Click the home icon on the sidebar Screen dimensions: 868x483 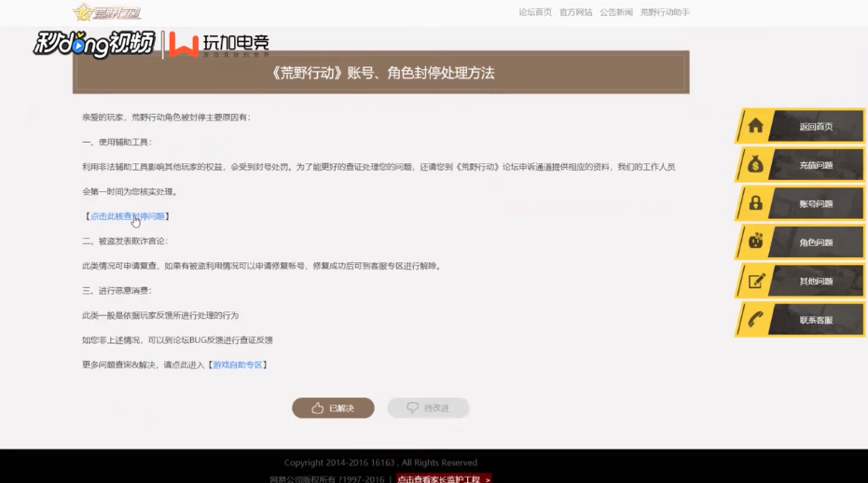755,126
